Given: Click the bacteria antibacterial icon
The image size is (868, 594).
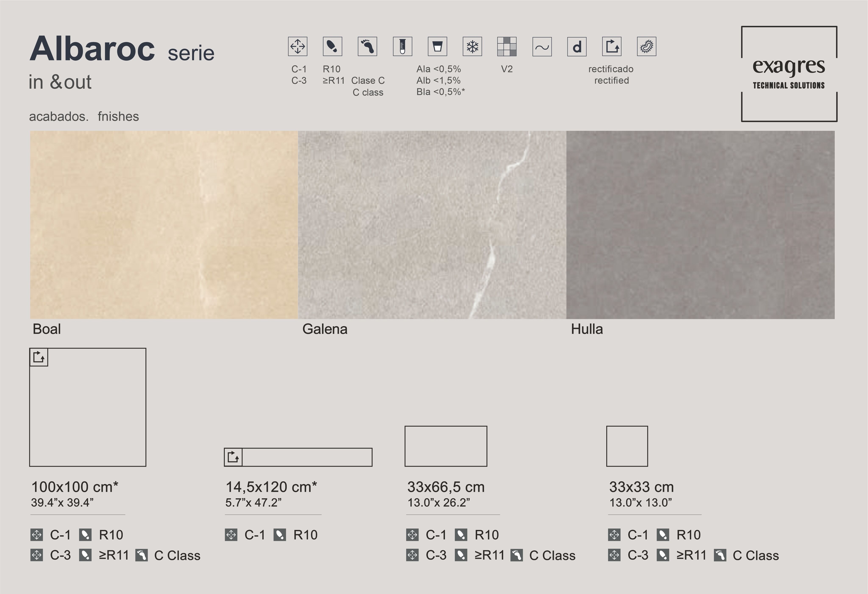Looking at the screenshot, I should click(x=647, y=47).
